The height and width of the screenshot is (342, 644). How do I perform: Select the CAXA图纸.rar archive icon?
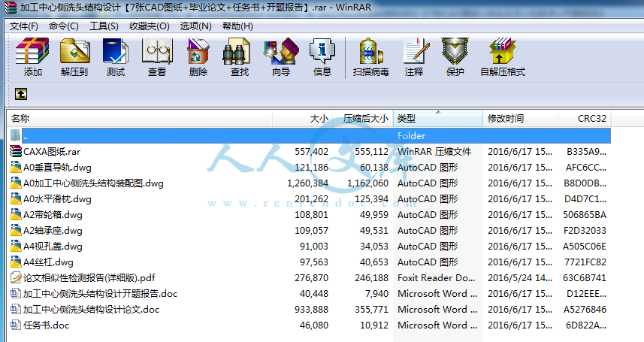coord(16,151)
